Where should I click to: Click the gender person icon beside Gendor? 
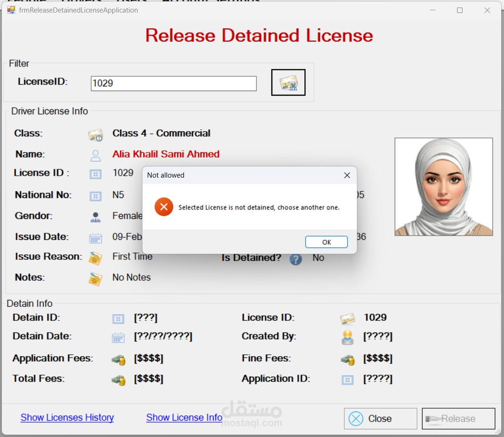point(95,218)
